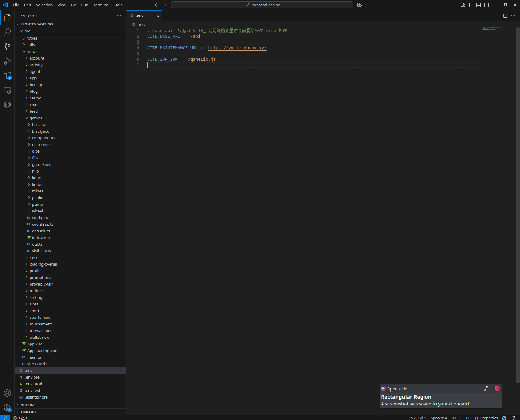This screenshot has width=520, height=420.
Task: Click split editor right icon
Action: [505, 16]
